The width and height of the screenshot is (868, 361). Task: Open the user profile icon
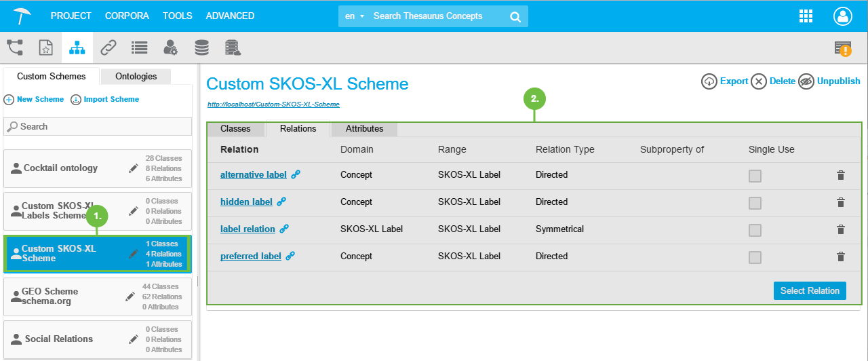pos(843,16)
